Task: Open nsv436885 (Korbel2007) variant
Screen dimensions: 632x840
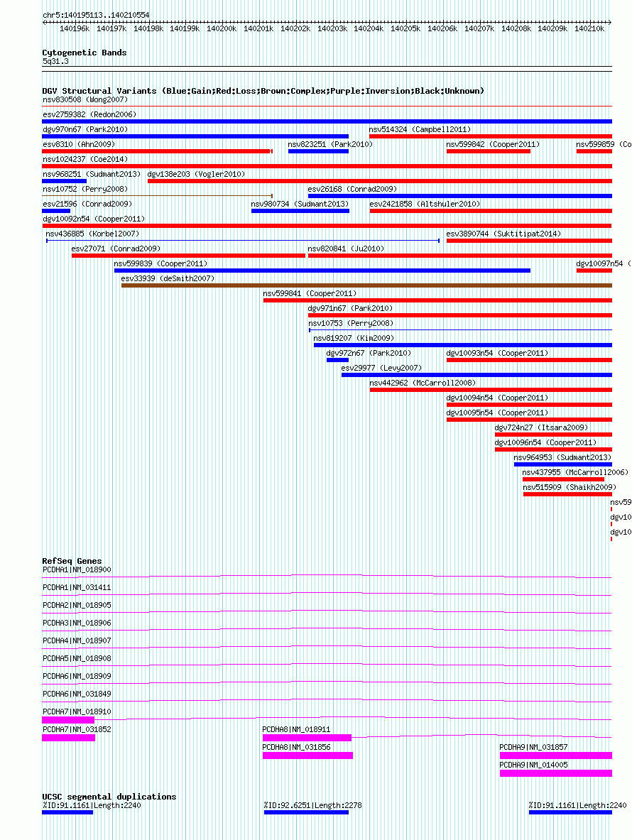Action: click(x=243, y=241)
